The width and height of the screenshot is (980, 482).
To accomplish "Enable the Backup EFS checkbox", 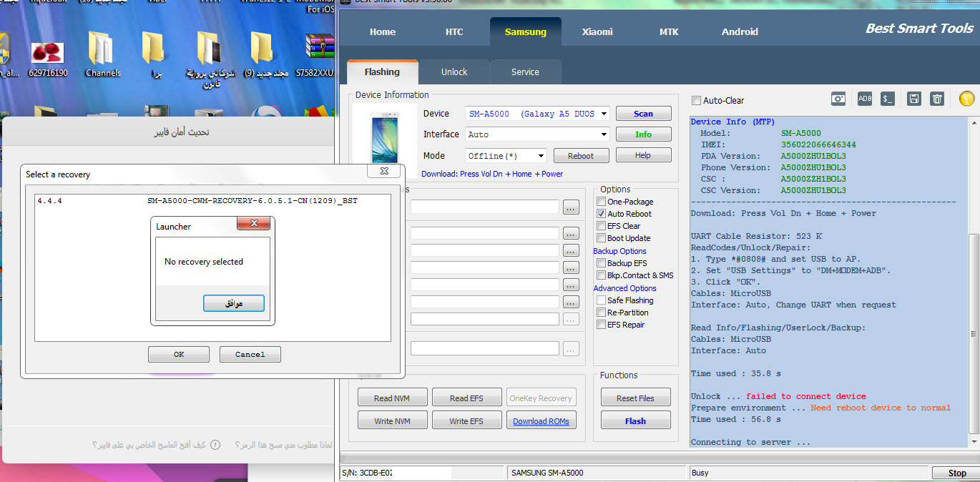I will (x=602, y=263).
